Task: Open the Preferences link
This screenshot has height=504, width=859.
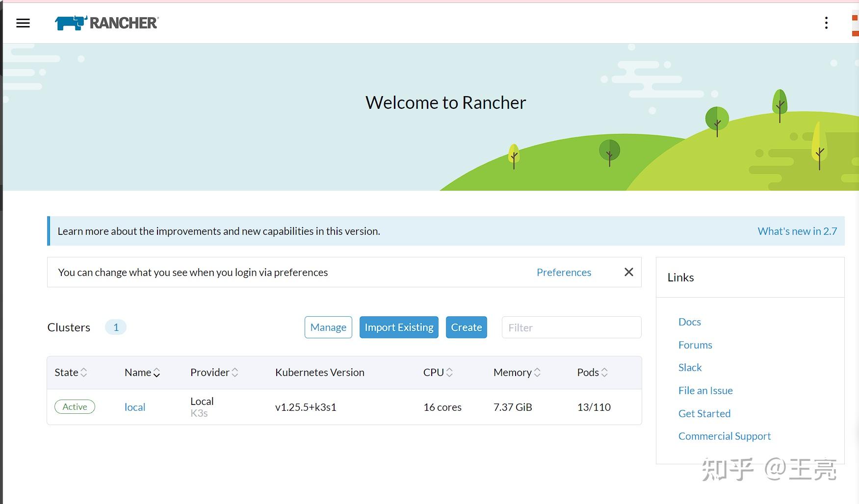Action: 564,272
